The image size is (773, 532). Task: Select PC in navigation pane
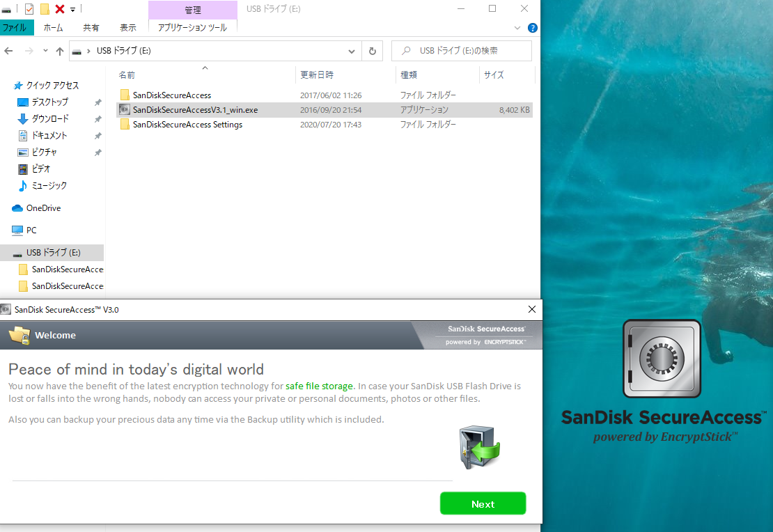click(31, 230)
